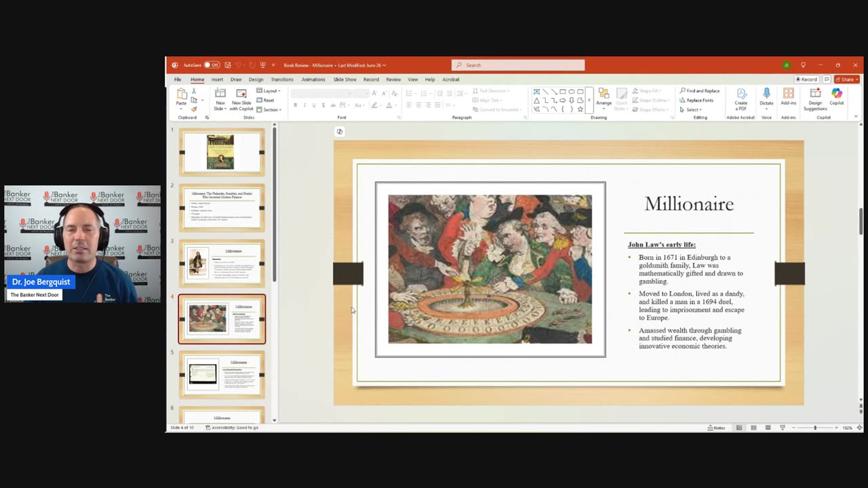The width and height of the screenshot is (868, 488).
Task: Click the Save icon in title bar
Action: 228,65
